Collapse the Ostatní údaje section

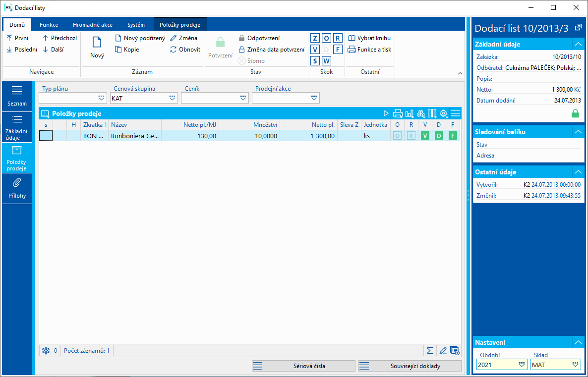[x=578, y=172]
